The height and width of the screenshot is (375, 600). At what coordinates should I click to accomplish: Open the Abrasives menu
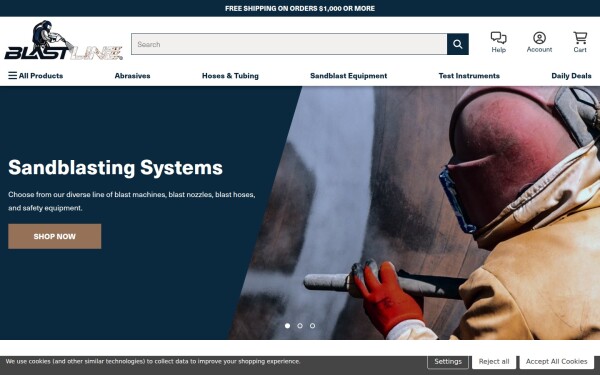click(x=132, y=76)
